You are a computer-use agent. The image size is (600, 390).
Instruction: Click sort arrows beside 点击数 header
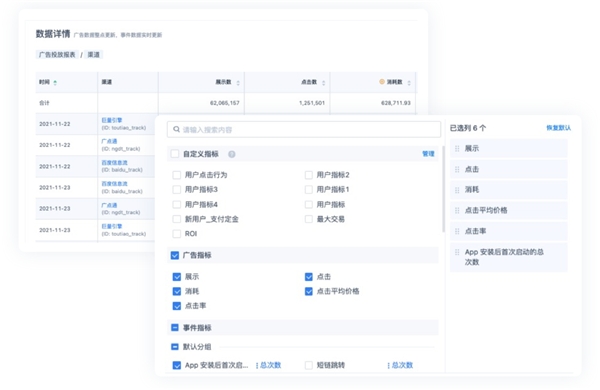pos(323,83)
